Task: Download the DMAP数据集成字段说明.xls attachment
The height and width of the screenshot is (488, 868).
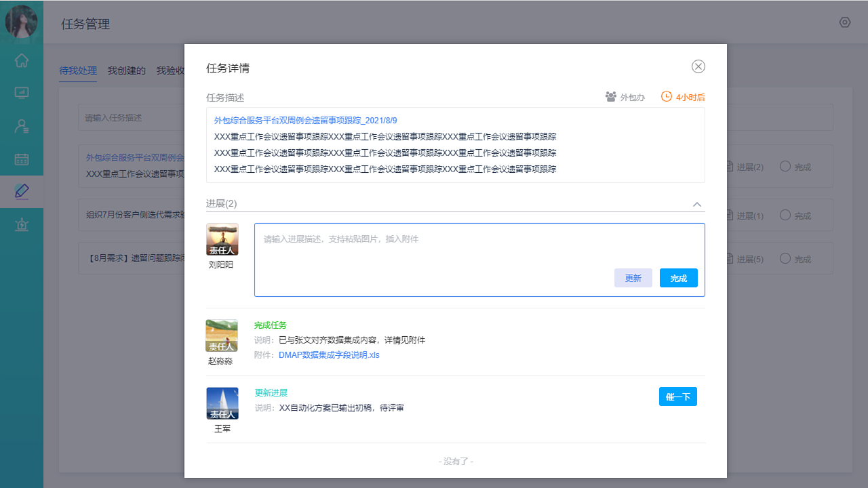Action: 329,354
